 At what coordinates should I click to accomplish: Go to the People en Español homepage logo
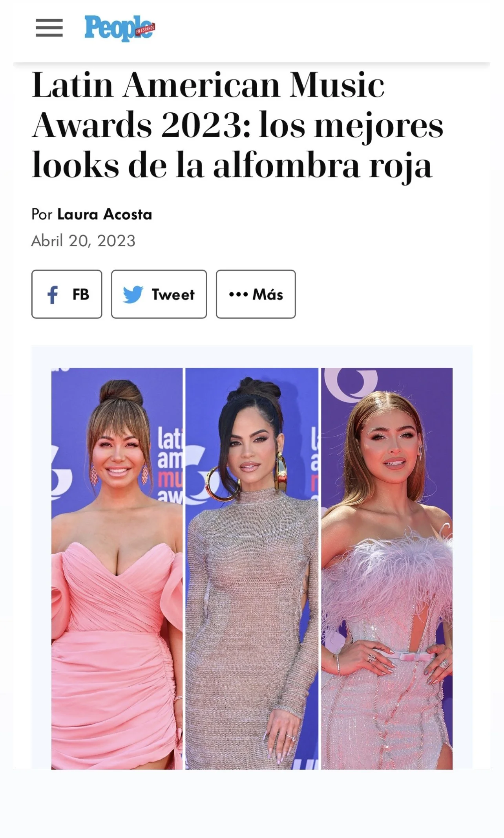(x=120, y=28)
